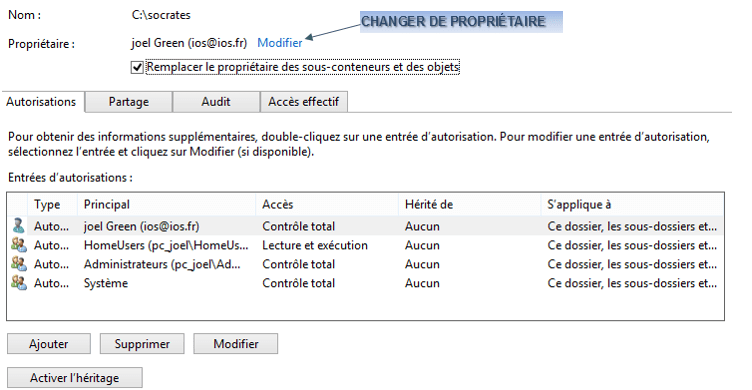752x390 pixels.
Task: Click the Activer l'héritage button
Action: point(75,378)
